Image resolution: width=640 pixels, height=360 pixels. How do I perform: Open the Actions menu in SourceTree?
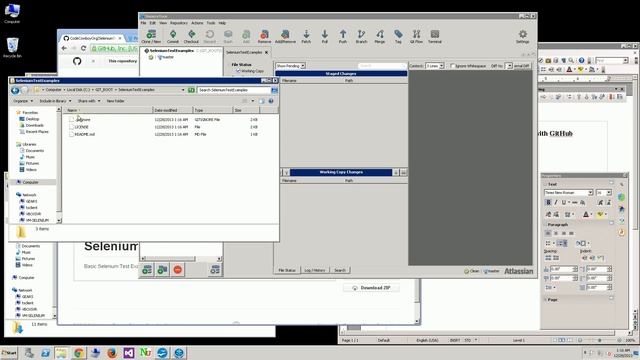tap(197, 23)
